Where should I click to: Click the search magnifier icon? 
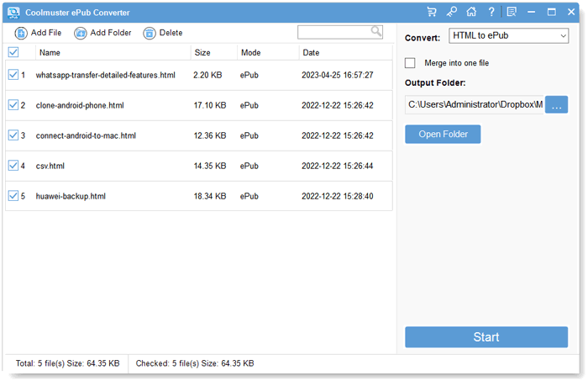click(376, 31)
